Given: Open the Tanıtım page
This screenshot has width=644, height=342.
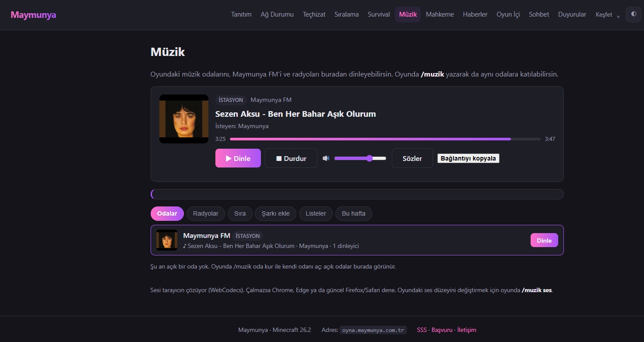Looking at the screenshot, I should [x=241, y=14].
